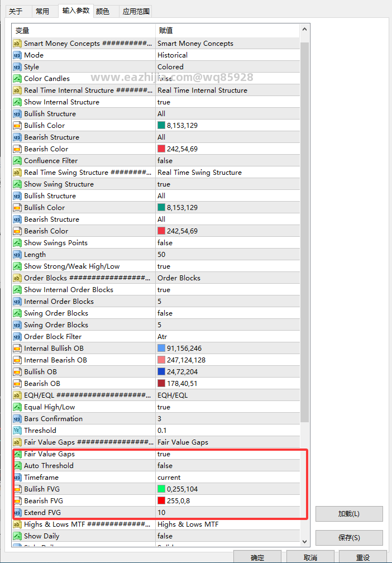Screen dimensions: 392x563
Task: Select the Length value "50"
Action: click(x=161, y=255)
